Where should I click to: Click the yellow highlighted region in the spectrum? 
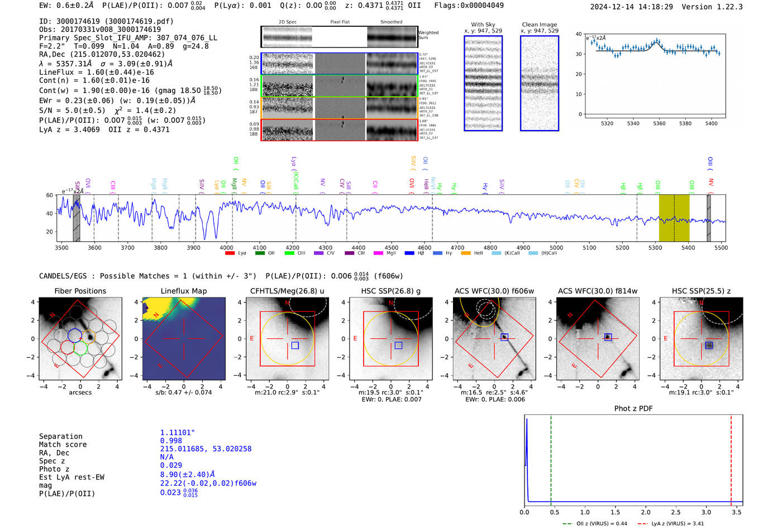pos(674,218)
